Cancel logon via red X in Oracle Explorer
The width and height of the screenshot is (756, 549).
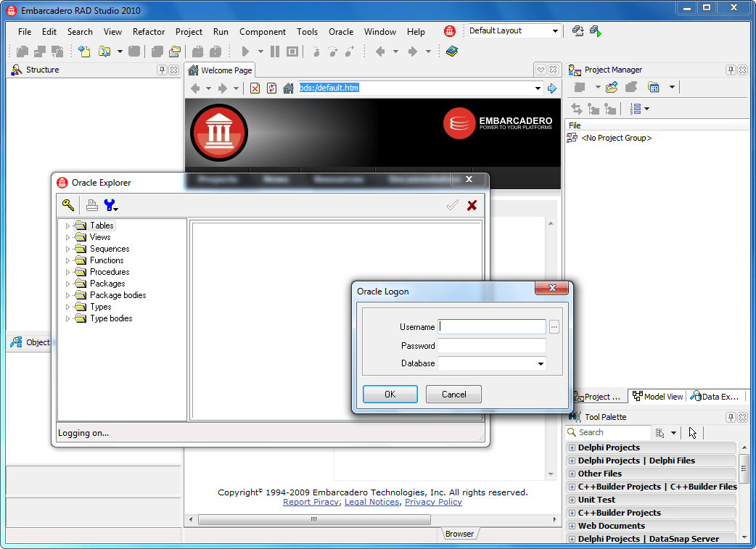tap(470, 205)
